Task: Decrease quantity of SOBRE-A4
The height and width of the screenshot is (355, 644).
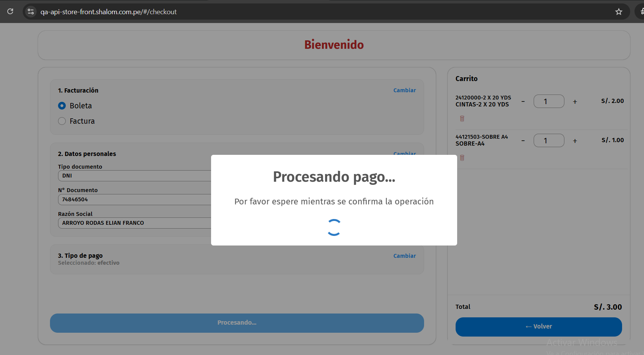Action: 523,141
